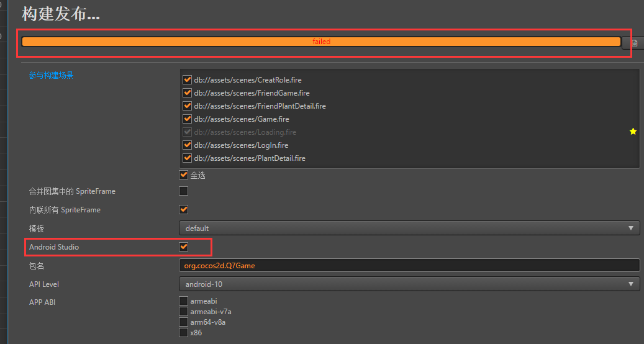Click the 模板 label
Screen dimensions: 644x344
37,229
